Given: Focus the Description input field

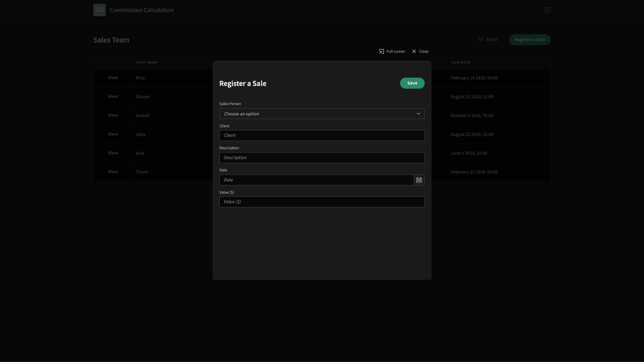Looking at the screenshot, I should click(x=322, y=158).
